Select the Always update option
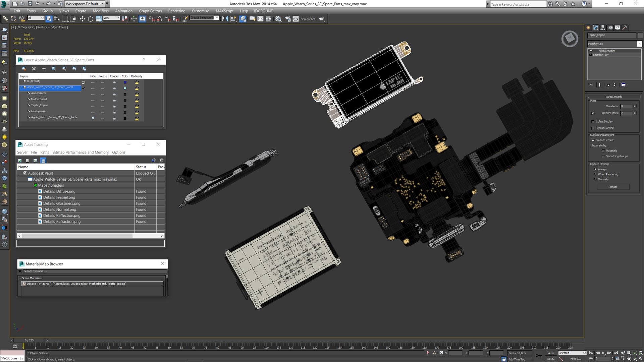The image size is (644, 362). pos(595,169)
